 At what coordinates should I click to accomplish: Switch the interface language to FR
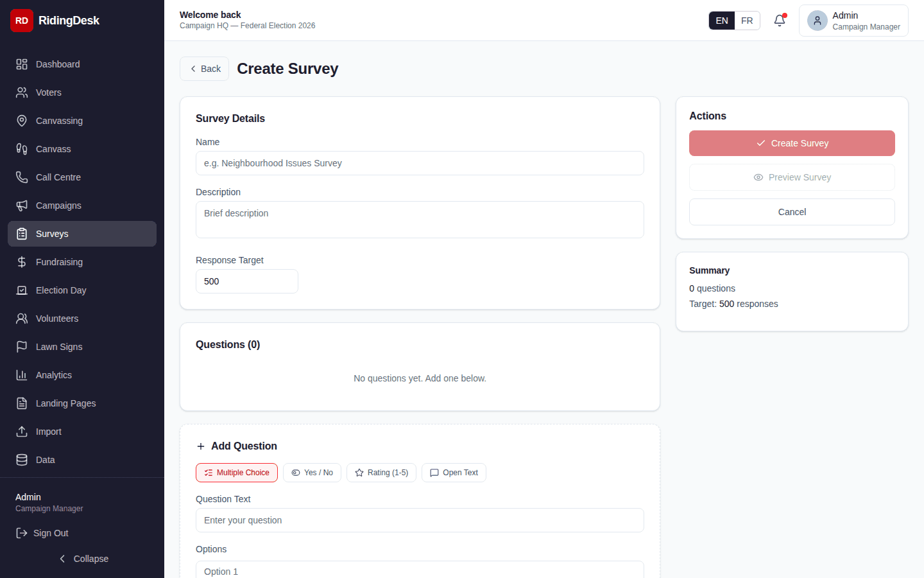click(x=746, y=20)
